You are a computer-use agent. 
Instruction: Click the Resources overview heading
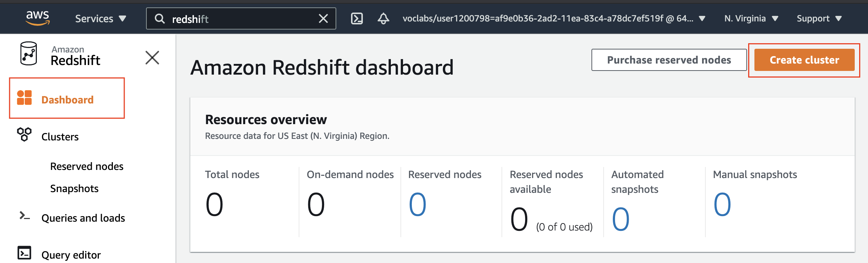click(266, 119)
